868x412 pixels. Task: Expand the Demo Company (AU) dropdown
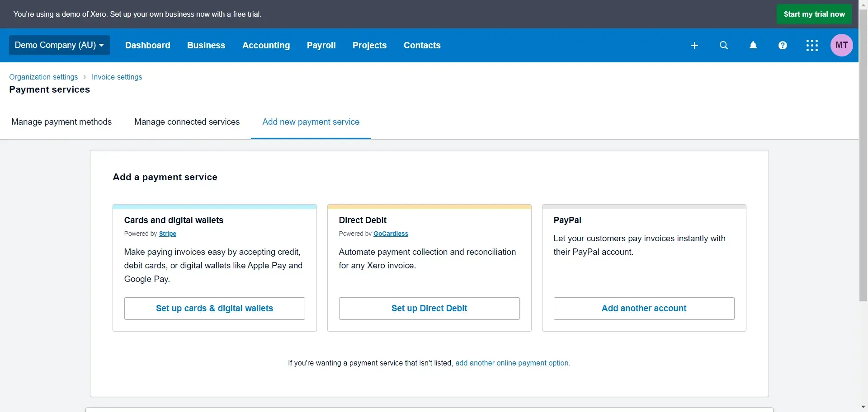[x=59, y=45]
